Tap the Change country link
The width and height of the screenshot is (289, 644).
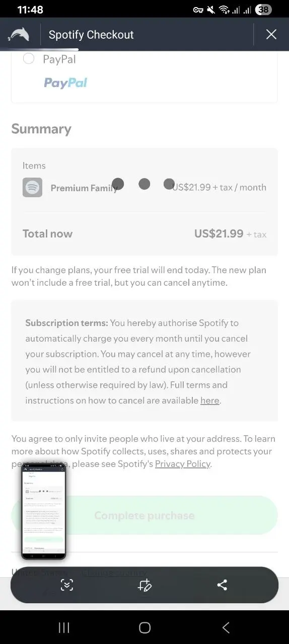coord(115,572)
